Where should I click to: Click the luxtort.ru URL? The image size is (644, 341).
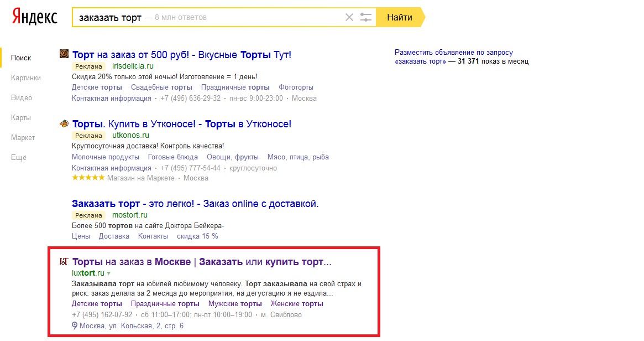pos(88,273)
